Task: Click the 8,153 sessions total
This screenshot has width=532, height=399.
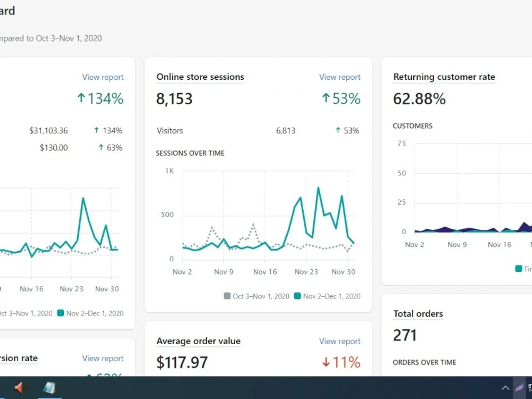Action: pyautogui.click(x=174, y=99)
